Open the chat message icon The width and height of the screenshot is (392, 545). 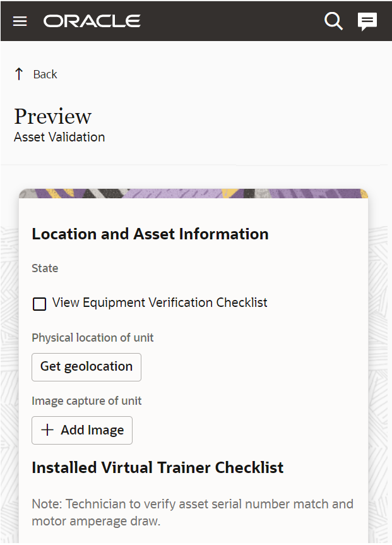click(x=367, y=21)
